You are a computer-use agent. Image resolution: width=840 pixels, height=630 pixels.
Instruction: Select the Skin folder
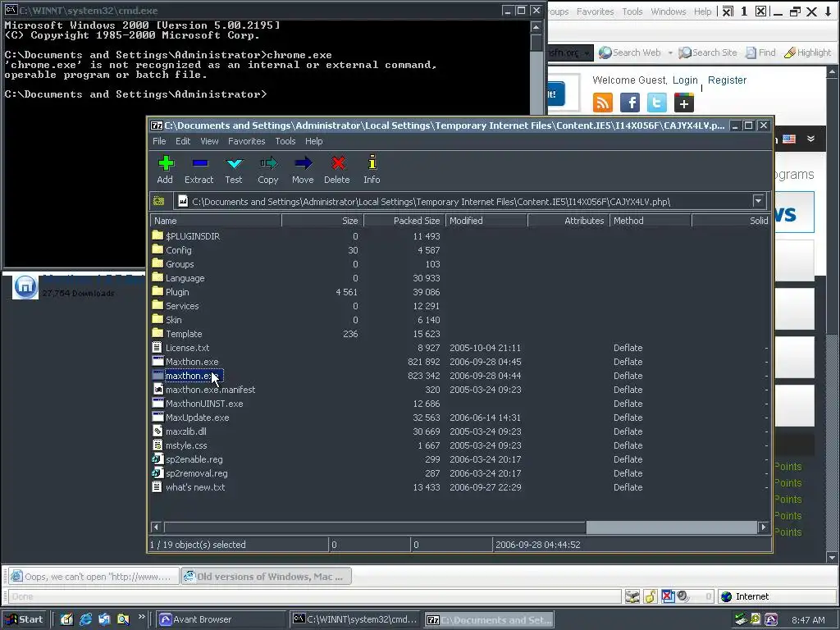click(x=174, y=320)
